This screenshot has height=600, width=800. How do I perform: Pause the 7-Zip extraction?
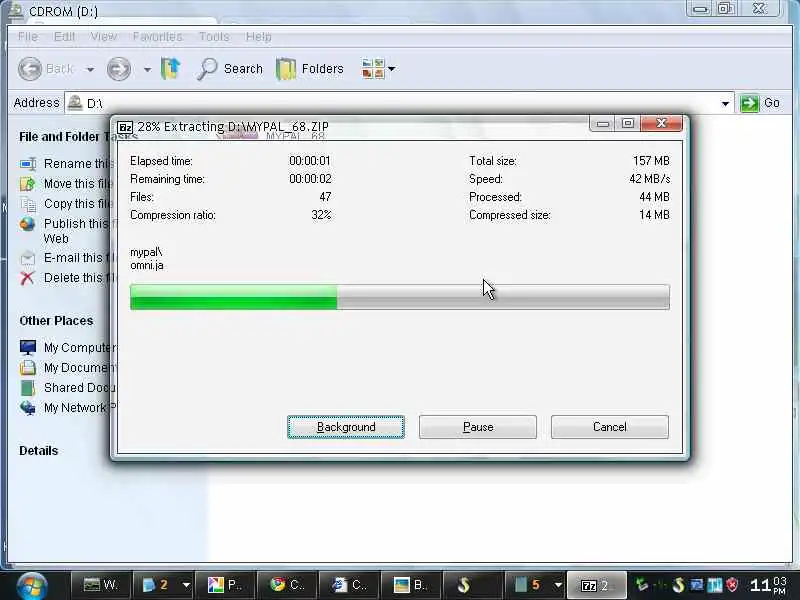(x=478, y=427)
